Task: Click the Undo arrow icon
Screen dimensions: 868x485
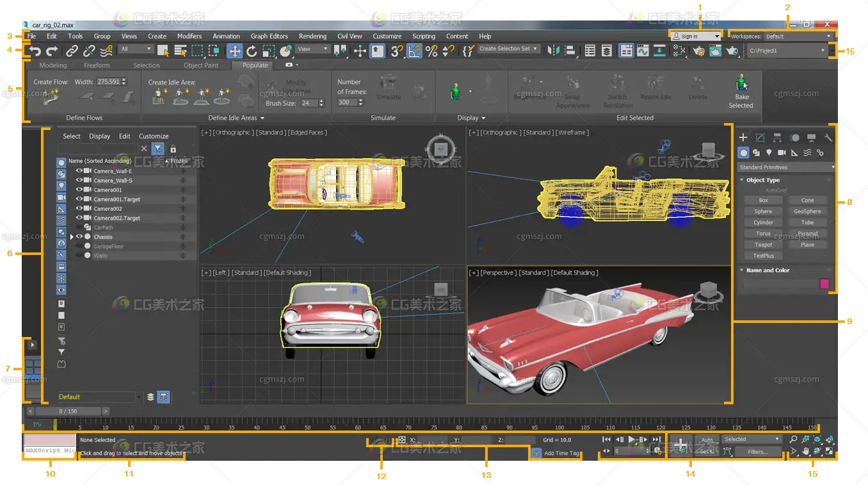Action: pyautogui.click(x=35, y=51)
